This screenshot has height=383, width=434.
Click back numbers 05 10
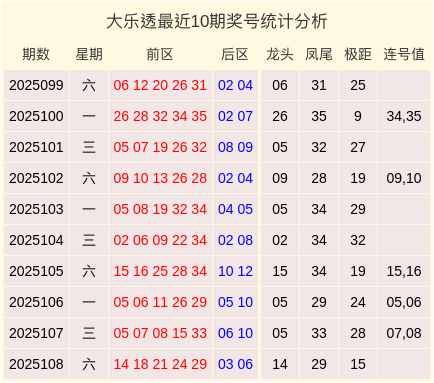(x=235, y=302)
